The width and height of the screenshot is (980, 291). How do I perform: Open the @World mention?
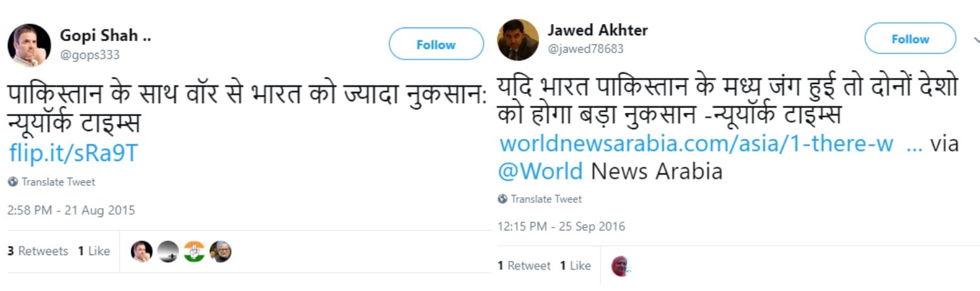point(540,171)
